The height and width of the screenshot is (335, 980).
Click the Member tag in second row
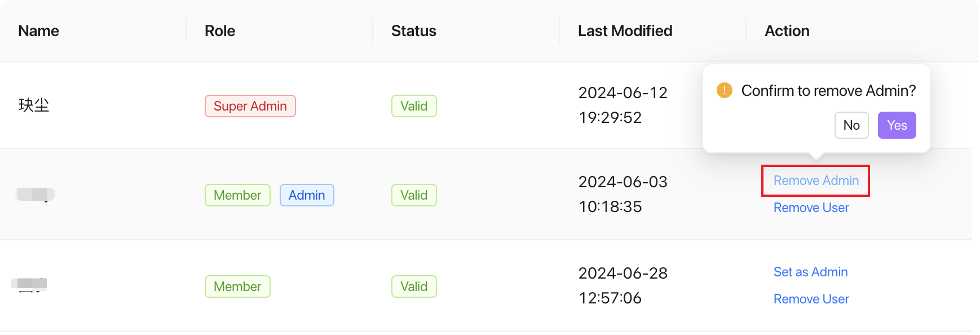(x=237, y=195)
